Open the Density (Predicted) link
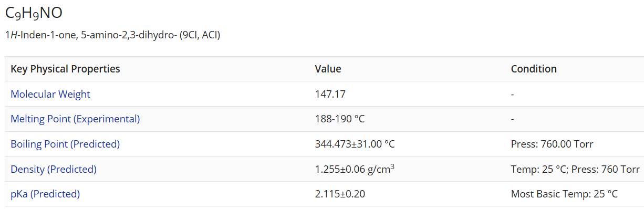This screenshot has height=209, width=644. (54, 169)
